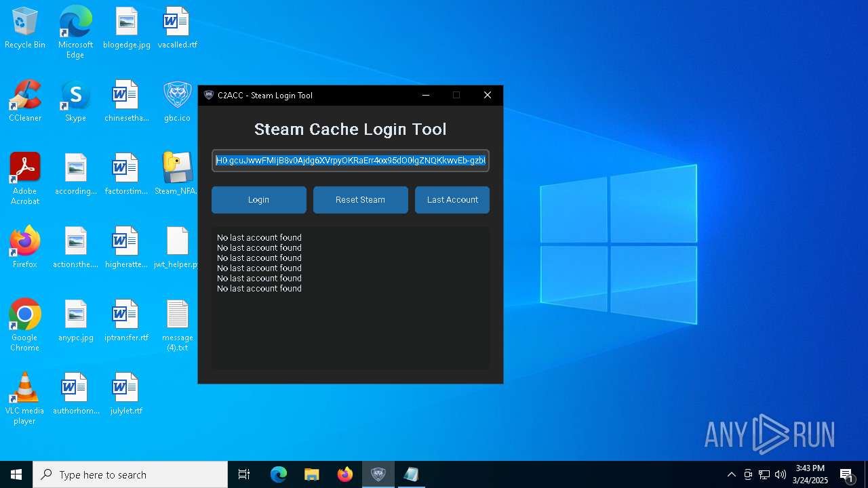Click the taskbar search box

coord(130,474)
